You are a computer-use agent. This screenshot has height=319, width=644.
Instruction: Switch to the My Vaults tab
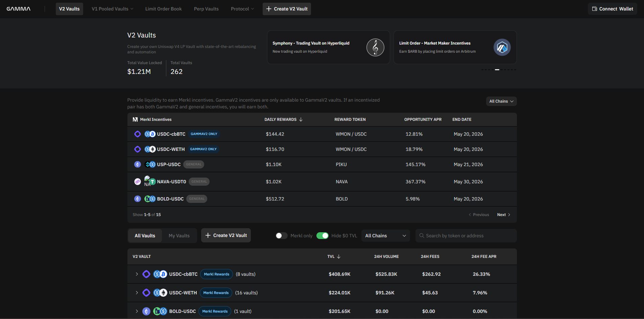click(179, 236)
